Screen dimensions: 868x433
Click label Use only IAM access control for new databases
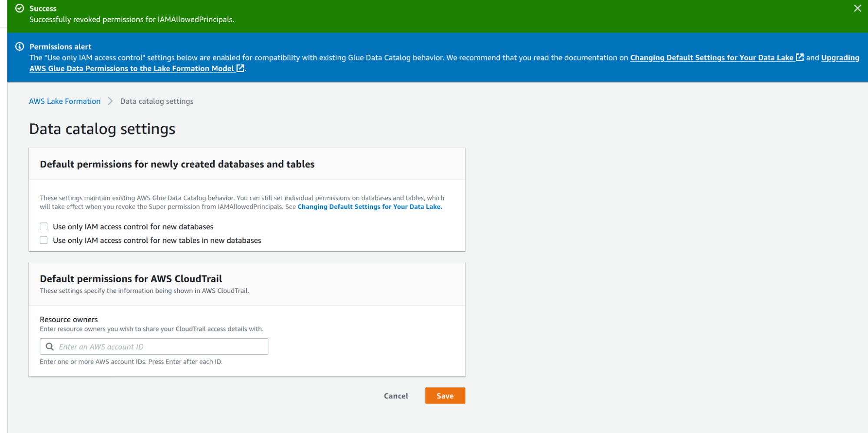pos(133,227)
